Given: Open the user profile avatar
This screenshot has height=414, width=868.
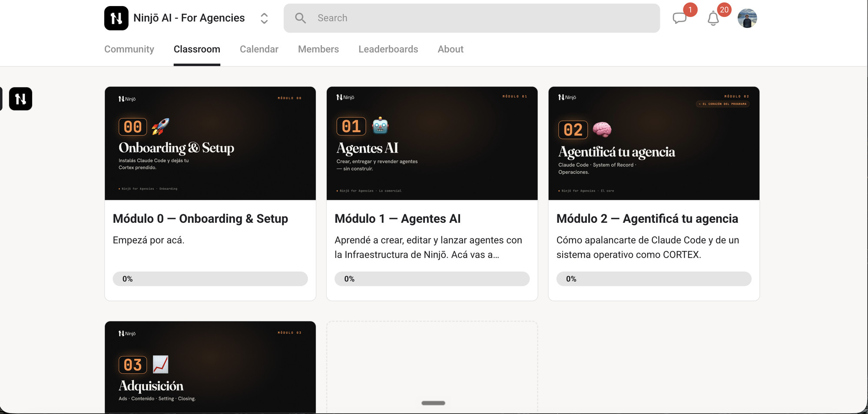Looking at the screenshot, I should 747,18.
